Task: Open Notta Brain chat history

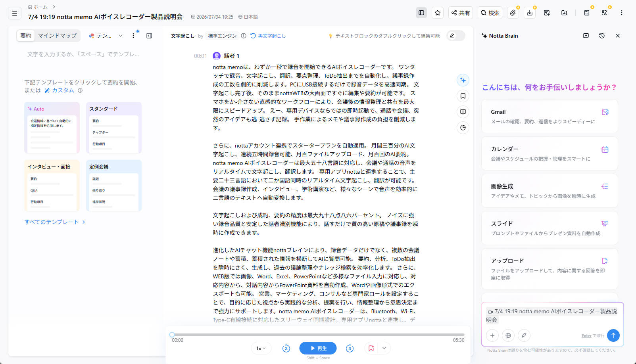Action: (602, 36)
